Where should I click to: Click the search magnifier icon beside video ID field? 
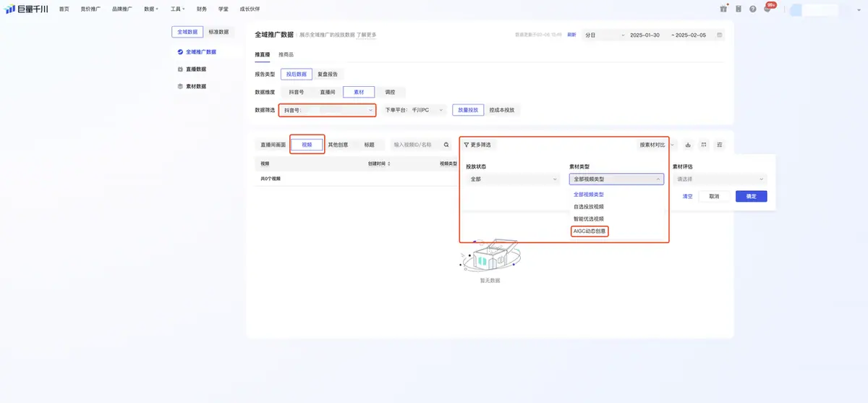click(446, 145)
